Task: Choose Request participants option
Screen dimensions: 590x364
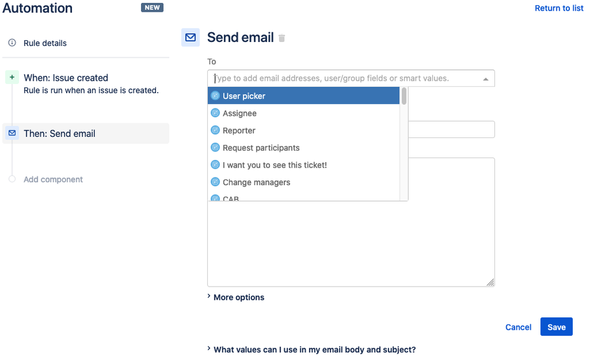Action: coord(261,148)
